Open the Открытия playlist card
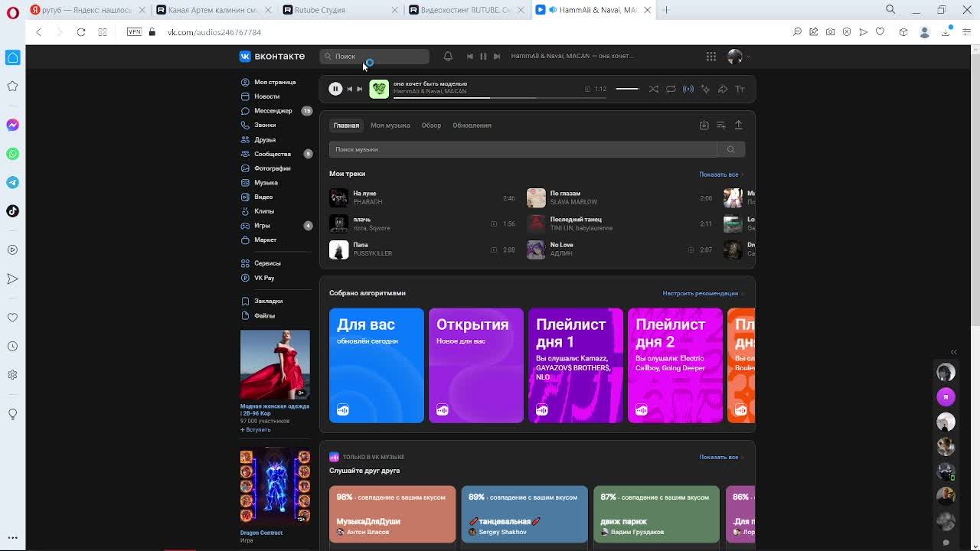 pos(476,365)
